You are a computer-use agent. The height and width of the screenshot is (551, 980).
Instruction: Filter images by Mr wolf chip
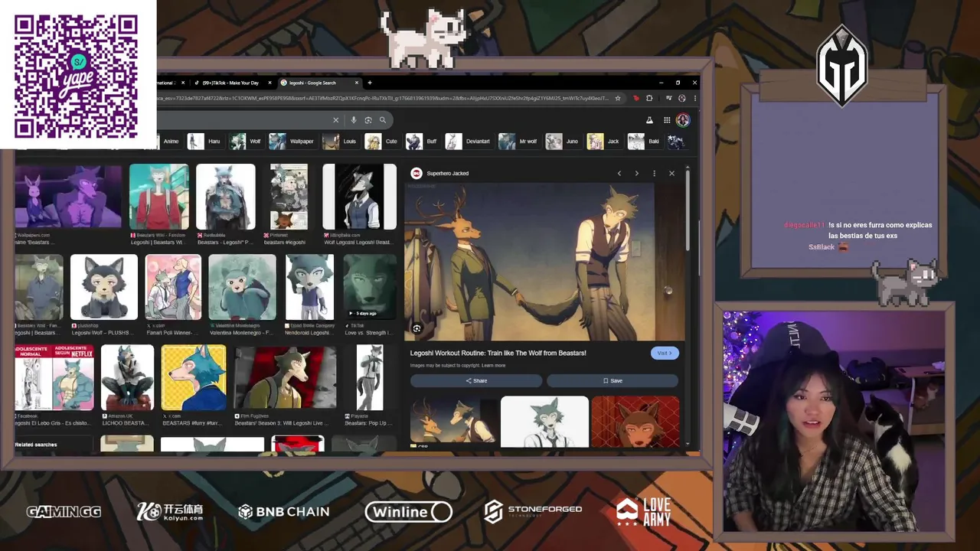click(x=519, y=142)
